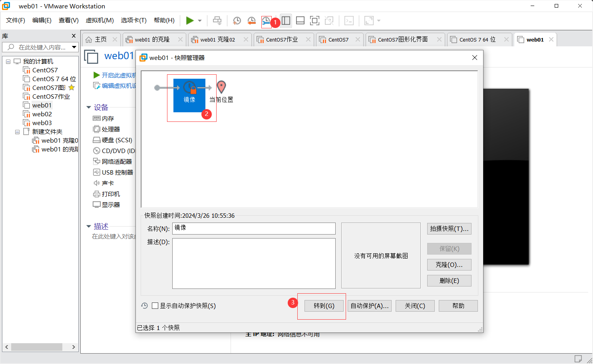Image resolution: width=593 pixels, height=364 pixels.
Task: Click the 硬盘 (SCSI) device icon
Action: tap(96, 140)
